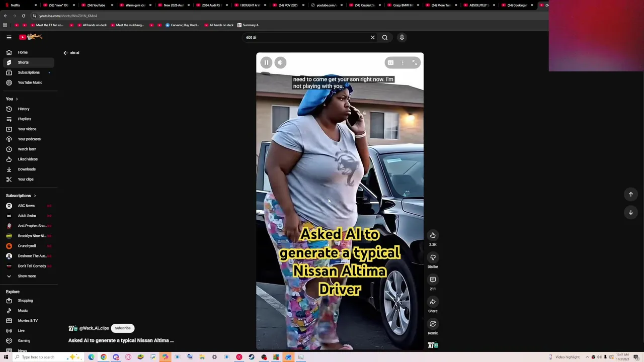The width and height of the screenshot is (644, 362).
Task: Open Shopping under Explore
Action: tap(29, 301)
